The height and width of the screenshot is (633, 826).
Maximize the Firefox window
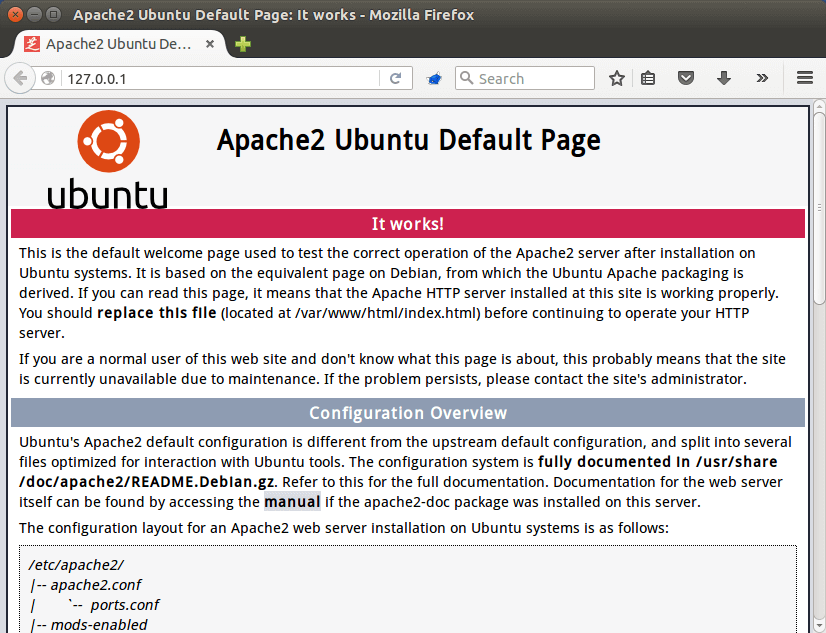[53, 14]
